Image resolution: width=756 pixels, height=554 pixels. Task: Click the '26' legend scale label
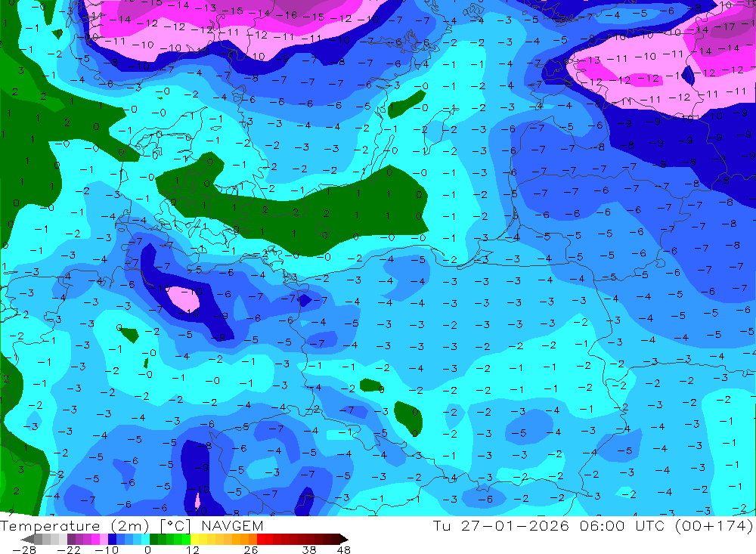(x=251, y=550)
